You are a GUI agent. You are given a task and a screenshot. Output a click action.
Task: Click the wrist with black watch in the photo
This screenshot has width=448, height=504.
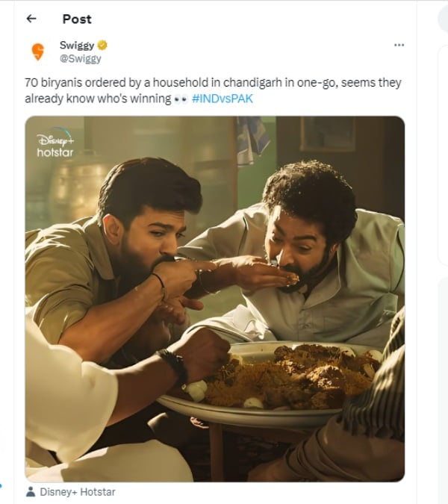(175, 366)
